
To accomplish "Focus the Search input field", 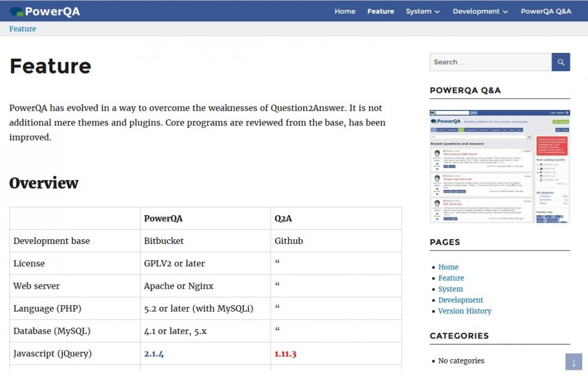I will click(490, 62).
